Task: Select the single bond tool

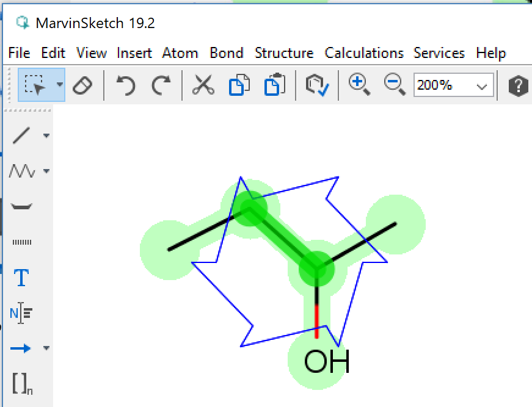Action: tap(22, 135)
